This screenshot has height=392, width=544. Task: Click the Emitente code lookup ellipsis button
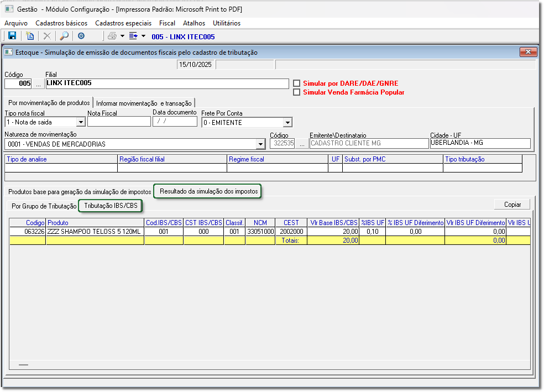pos(302,144)
